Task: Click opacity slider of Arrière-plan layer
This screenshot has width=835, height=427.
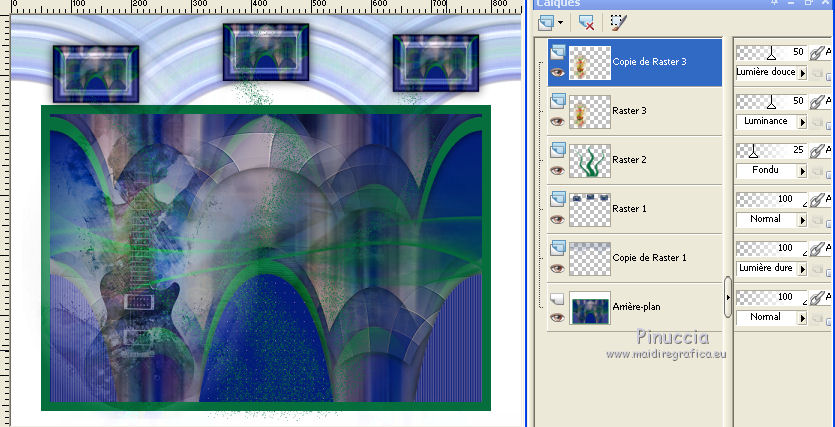Action: 772,297
